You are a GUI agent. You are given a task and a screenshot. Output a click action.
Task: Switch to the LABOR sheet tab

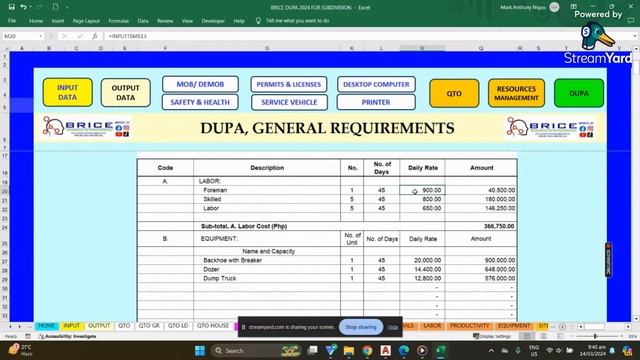432,326
